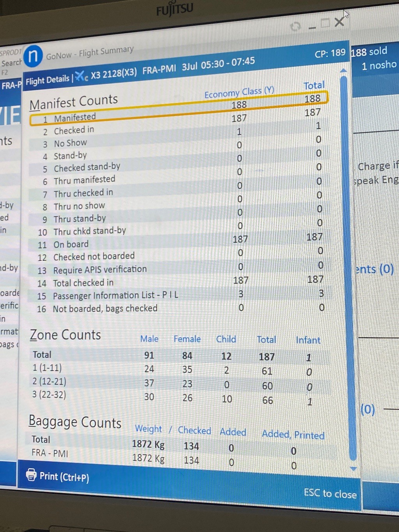
Task: Click the refresh icon in the title bar
Action: (295, 27)
